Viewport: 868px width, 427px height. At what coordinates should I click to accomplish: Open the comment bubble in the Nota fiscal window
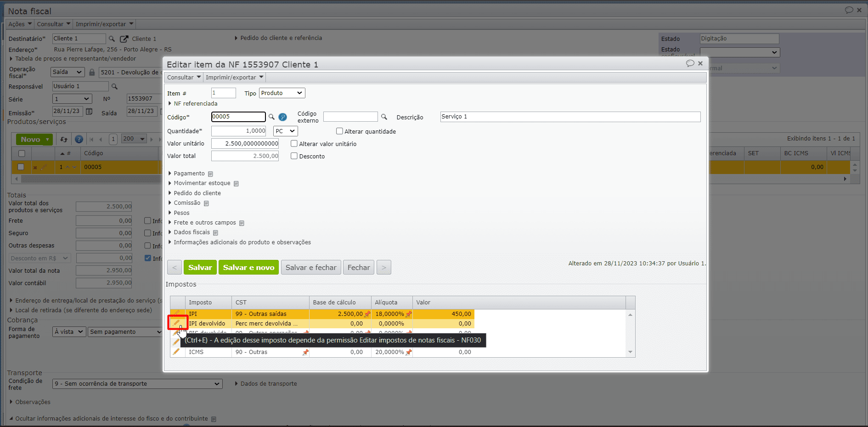[849, 10]
